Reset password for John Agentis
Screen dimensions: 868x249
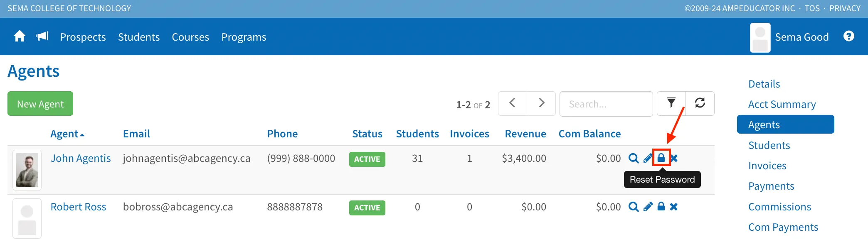pos(661,158)
